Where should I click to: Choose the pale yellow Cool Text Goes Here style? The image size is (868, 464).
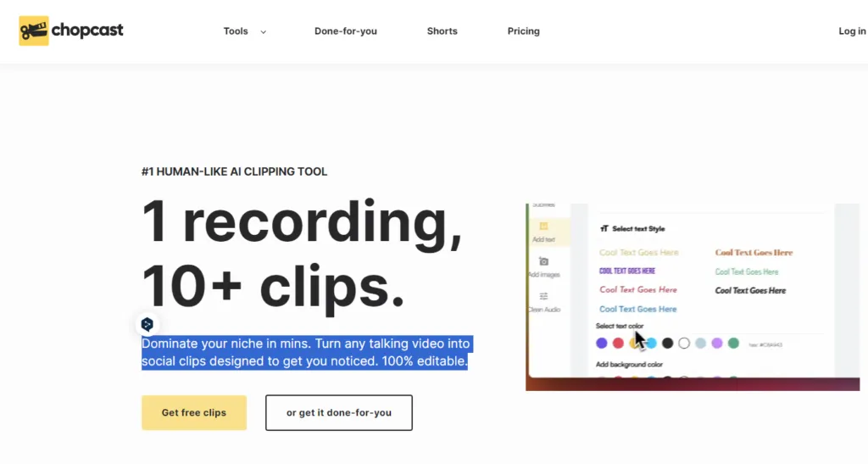639,253
